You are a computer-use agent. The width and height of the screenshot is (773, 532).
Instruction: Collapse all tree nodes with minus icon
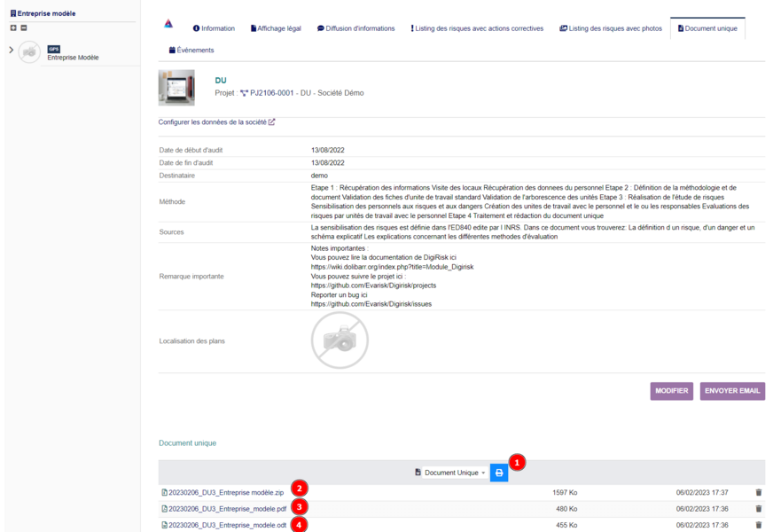[x=24, y=28]
